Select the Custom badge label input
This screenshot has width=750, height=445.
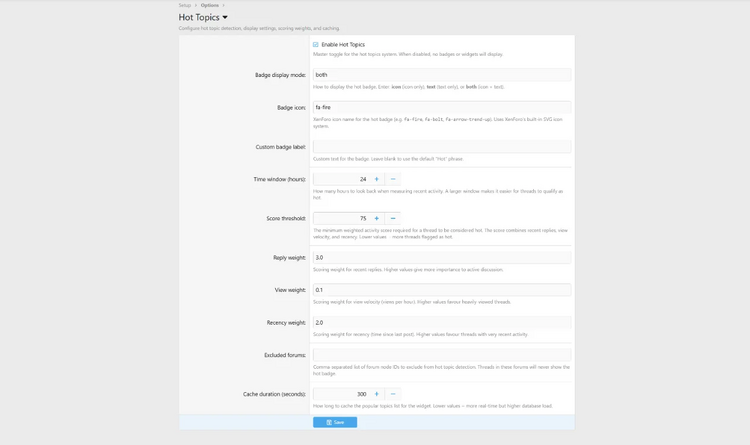pyautogui.click(x=441, y=147)
